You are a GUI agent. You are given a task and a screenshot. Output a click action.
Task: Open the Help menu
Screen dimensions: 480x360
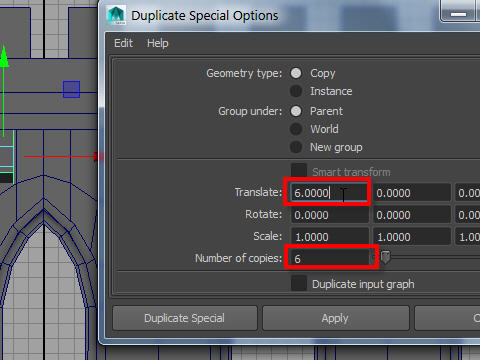(158, 43)
